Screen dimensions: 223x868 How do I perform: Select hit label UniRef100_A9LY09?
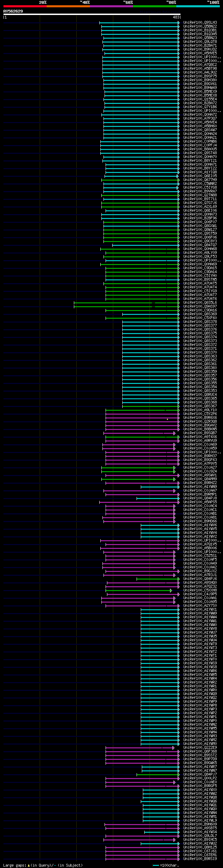200,253
